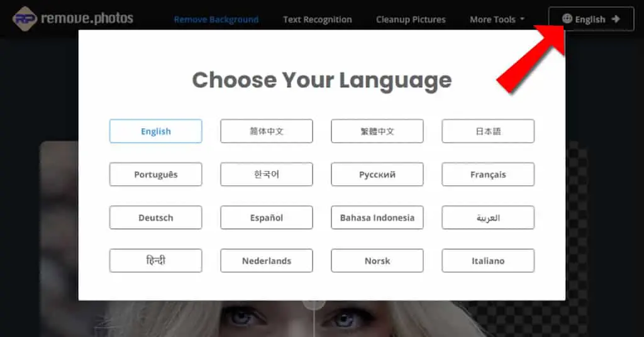Click the remove.photos logo icon
644x337 pixels.
(x=25, y=19)
